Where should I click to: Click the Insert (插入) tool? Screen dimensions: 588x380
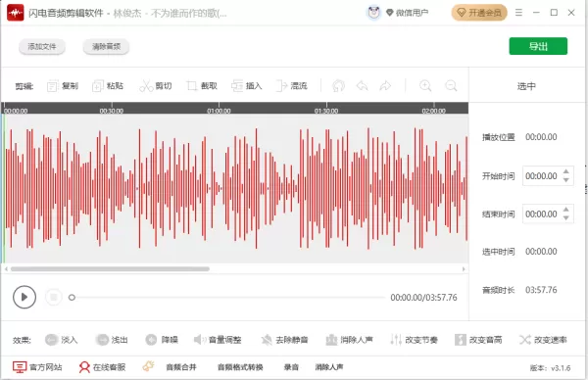pos(246,86)
